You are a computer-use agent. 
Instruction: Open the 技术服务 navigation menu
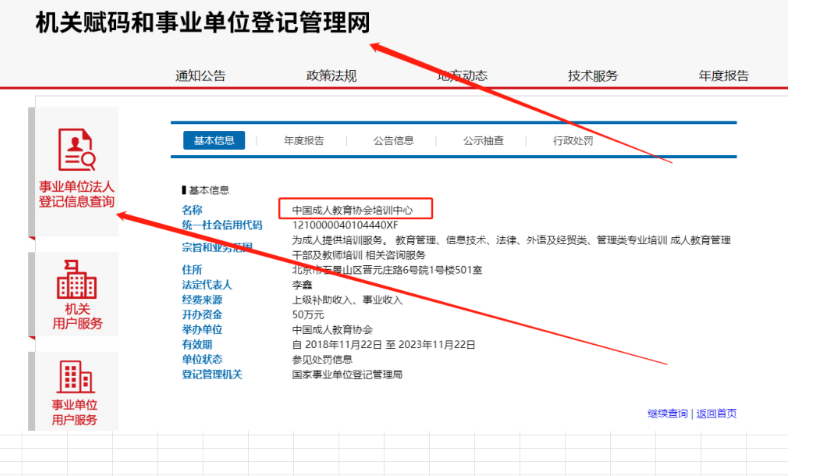593,76
